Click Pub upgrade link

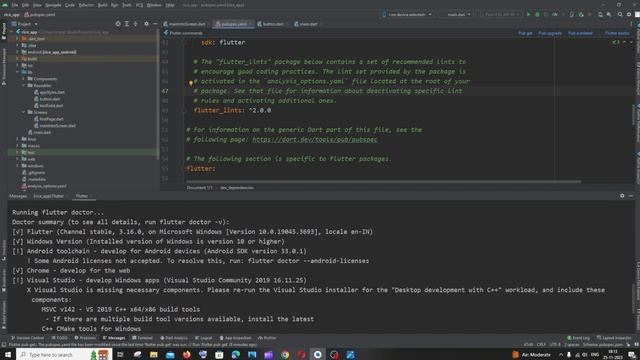pos(550,33)
